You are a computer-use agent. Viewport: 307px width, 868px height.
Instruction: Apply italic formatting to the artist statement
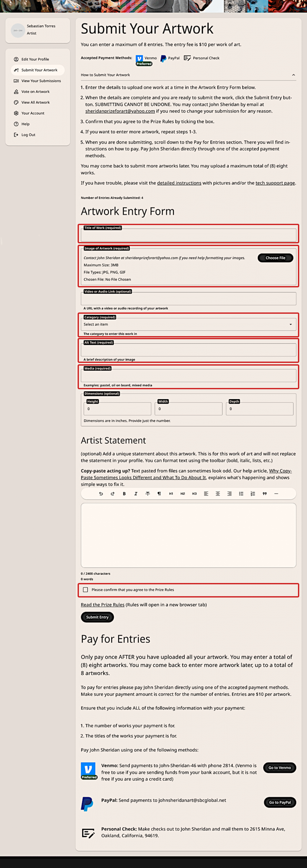pyautogui.click(x=136, y=494)
